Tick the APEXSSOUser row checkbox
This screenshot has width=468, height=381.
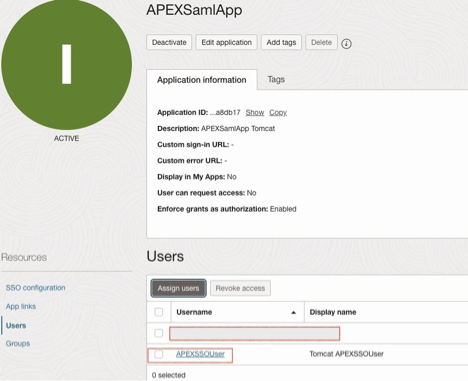click(x=159, y=354)
